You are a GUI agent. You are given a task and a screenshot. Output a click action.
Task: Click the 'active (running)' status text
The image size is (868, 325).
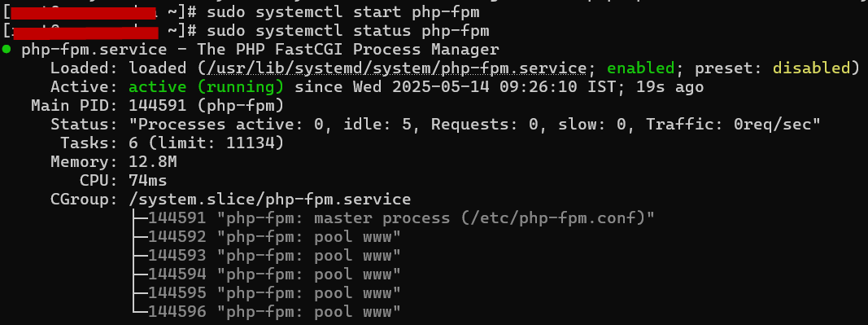pos(206,87)
